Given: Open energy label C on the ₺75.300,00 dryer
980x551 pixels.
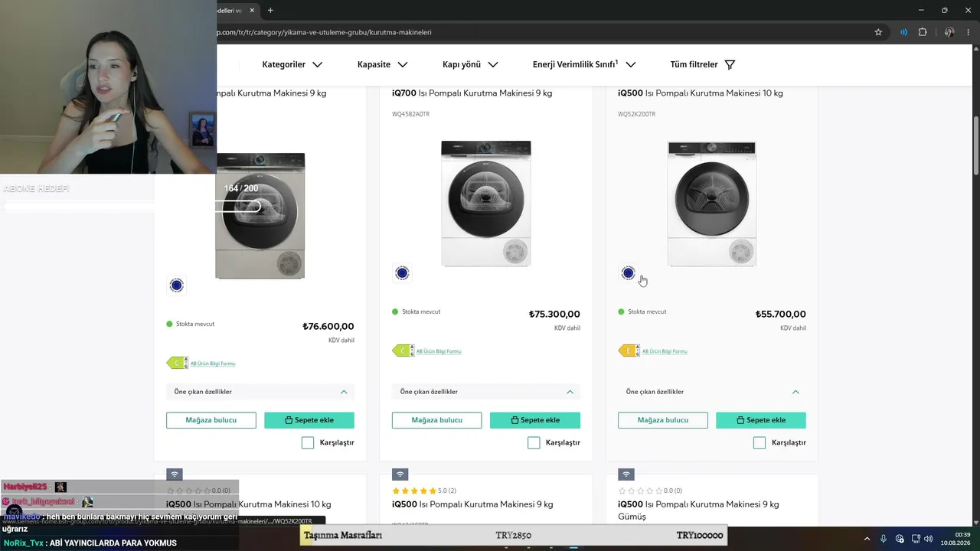Looking at the screenshot, I should click(403, 351).
